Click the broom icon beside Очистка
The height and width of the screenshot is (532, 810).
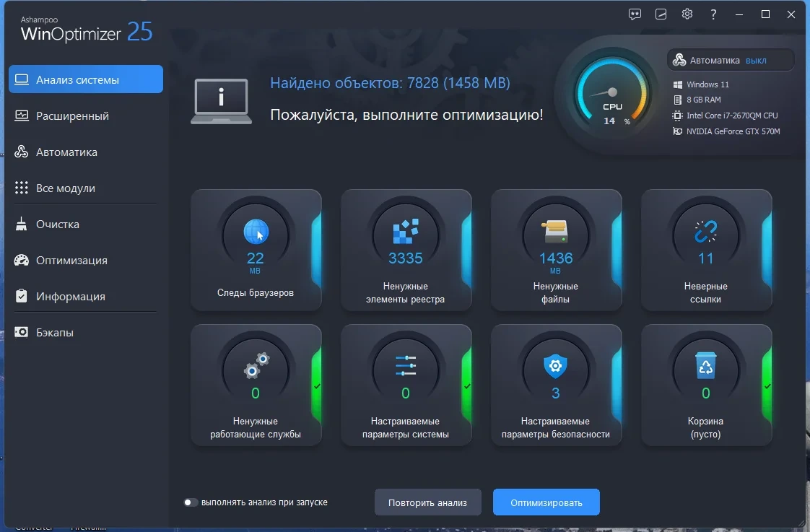click(21, 224)
